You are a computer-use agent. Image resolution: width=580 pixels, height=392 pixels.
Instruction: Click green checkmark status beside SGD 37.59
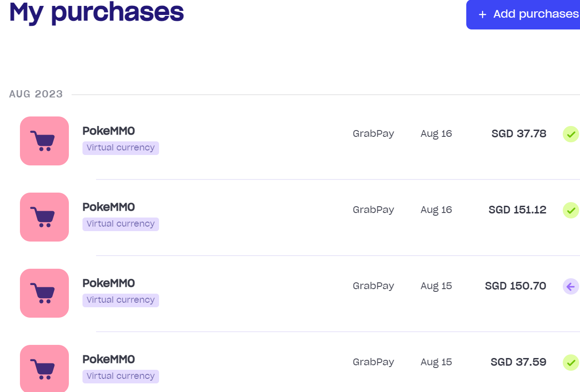pos(571,363)
